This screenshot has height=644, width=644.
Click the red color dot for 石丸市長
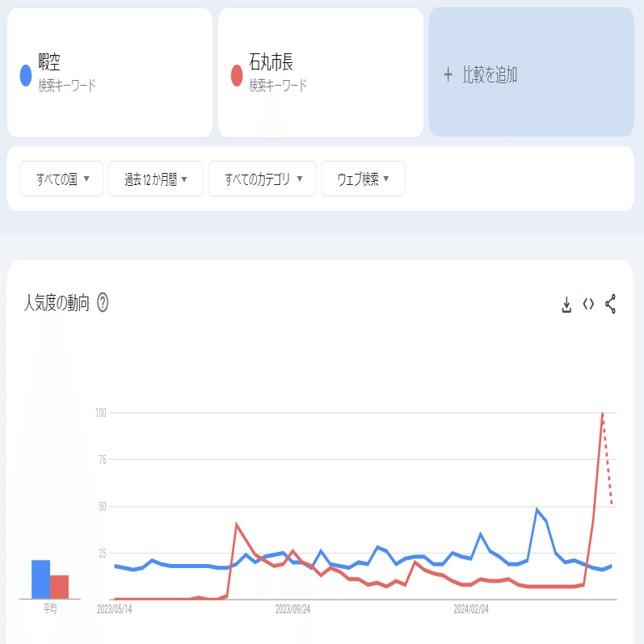coord(237,76)
